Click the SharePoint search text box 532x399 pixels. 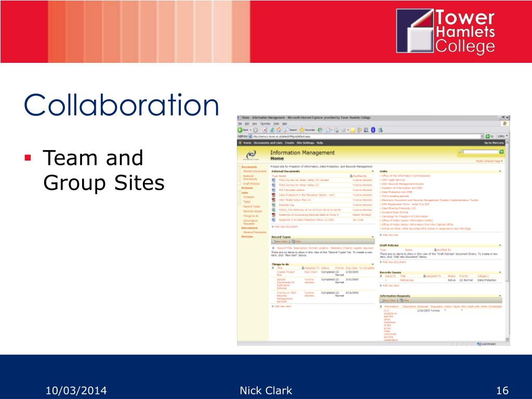[x=481, y=152]
